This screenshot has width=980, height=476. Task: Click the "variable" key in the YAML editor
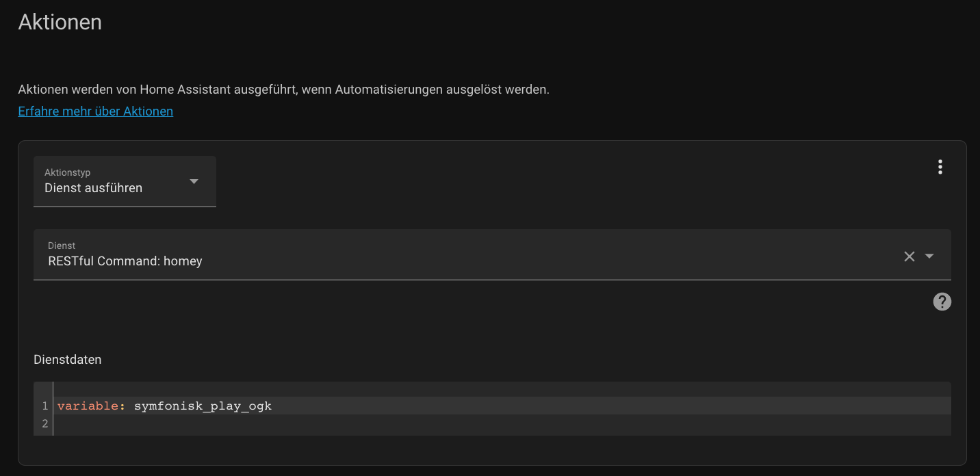pyautogui.click(x=88, y=406)
